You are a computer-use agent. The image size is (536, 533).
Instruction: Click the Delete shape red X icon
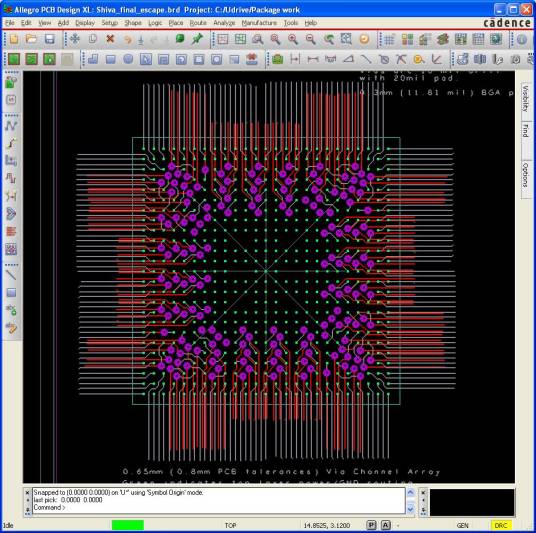(x=252, y=59)
